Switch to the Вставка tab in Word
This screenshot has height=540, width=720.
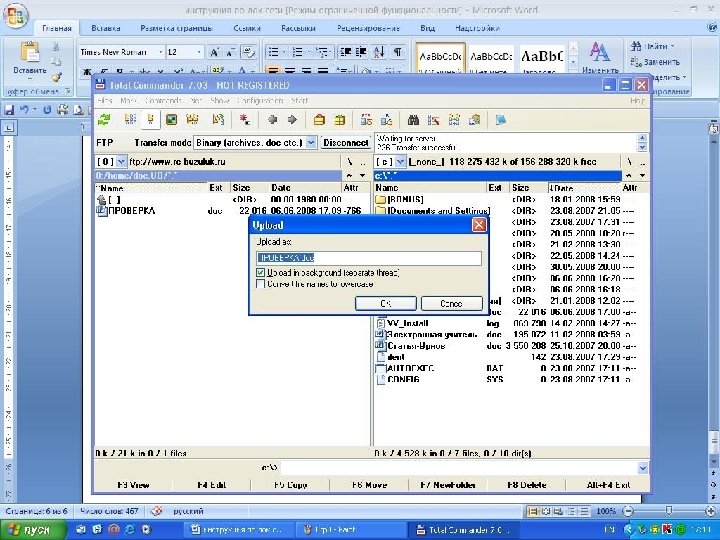[x=106, y=28]
